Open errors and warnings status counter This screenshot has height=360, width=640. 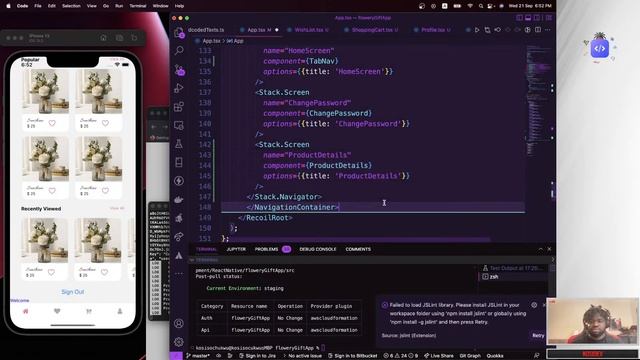pyautogui.click(x=400, y=356)
